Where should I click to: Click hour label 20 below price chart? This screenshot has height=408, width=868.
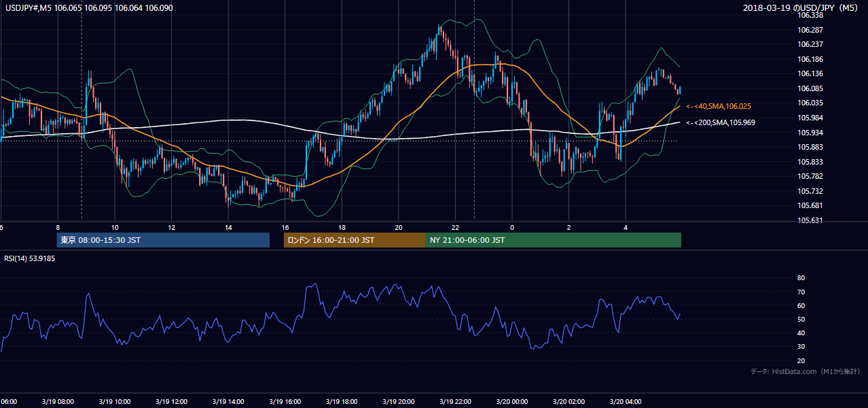399,227
